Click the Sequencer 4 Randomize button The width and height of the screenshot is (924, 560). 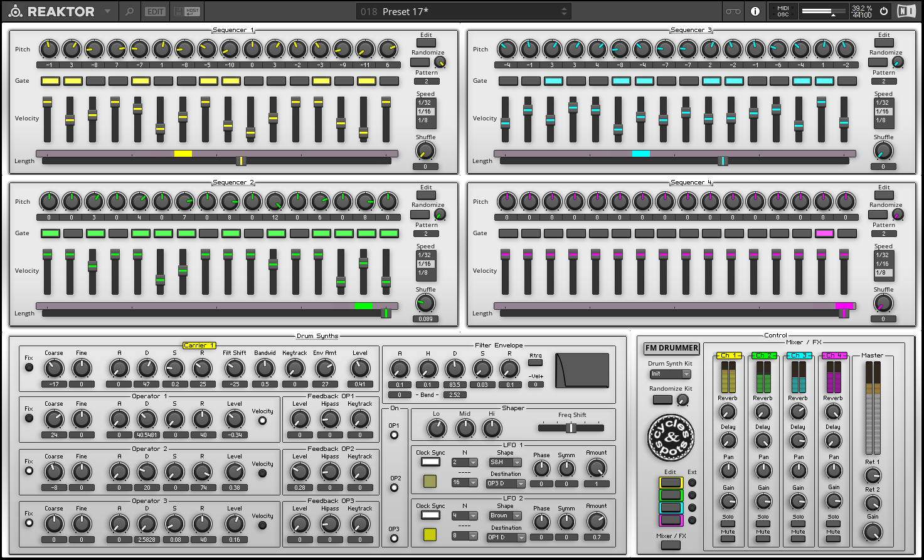[878, 214]
